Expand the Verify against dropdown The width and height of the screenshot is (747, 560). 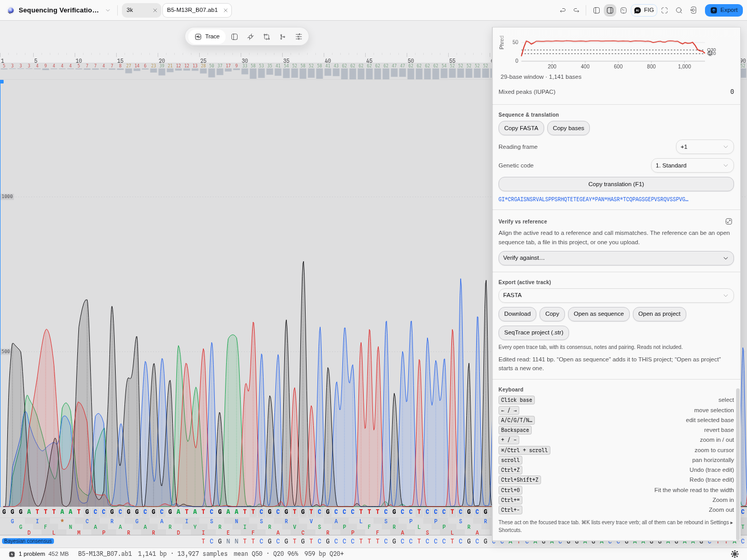click(616, 258)
